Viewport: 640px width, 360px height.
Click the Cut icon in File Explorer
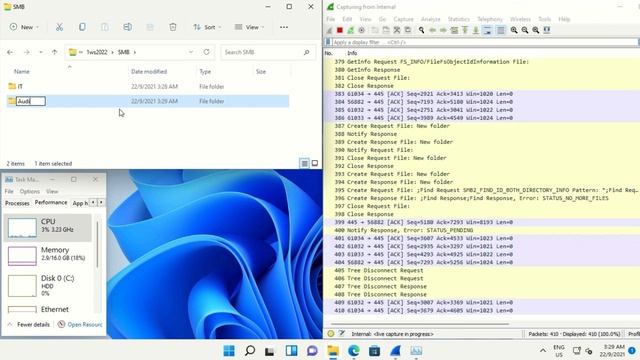click(60, 27)
